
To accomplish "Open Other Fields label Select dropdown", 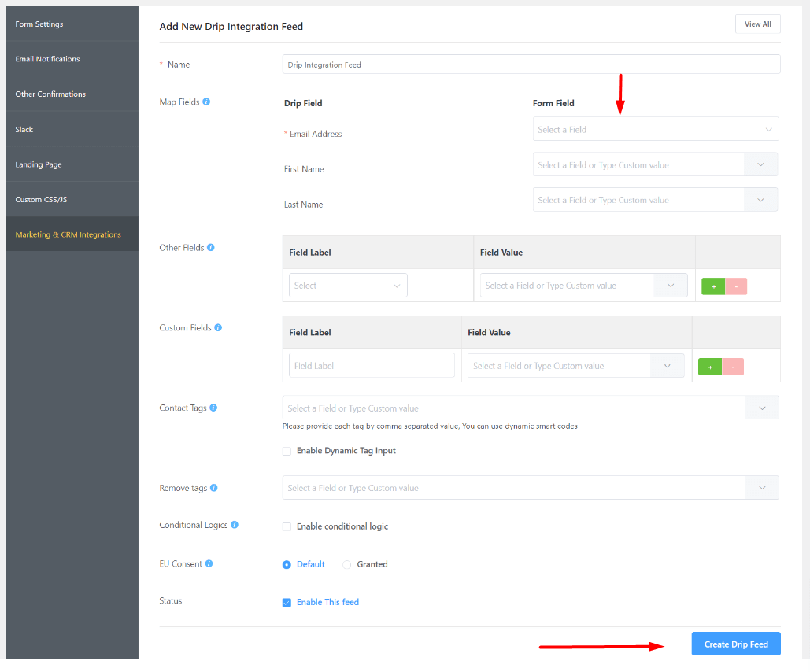I will [x=348, y=286].
